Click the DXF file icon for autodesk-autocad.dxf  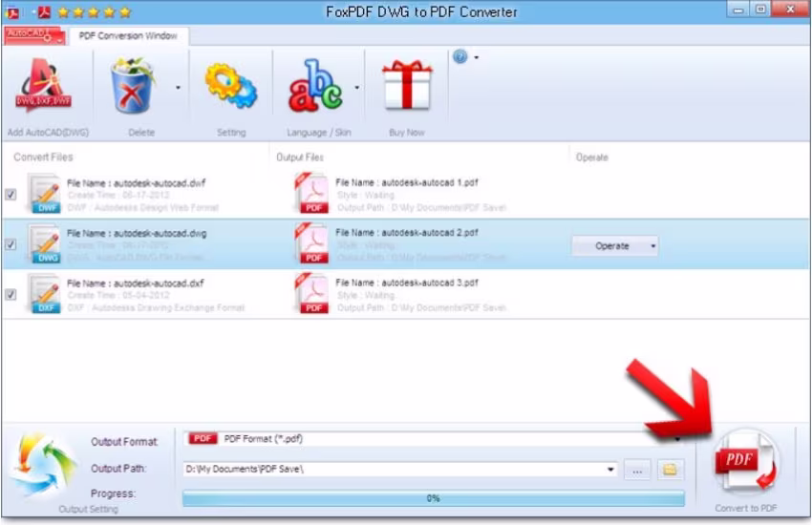[44, 294]
